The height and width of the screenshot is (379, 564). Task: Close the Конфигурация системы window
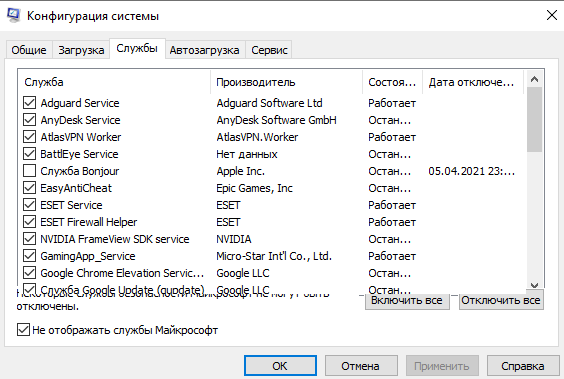(x=551, y=15)
